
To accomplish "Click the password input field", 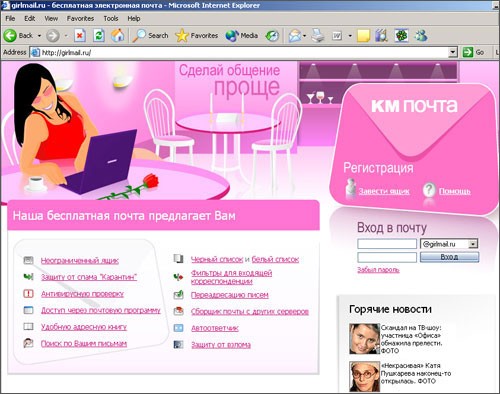I will click(x=387, y=257).
